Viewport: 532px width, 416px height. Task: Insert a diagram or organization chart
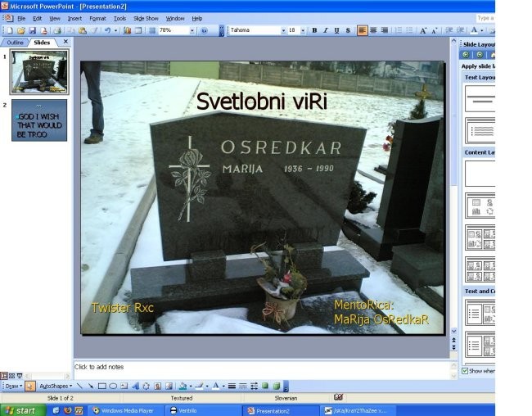click(147, 387)
